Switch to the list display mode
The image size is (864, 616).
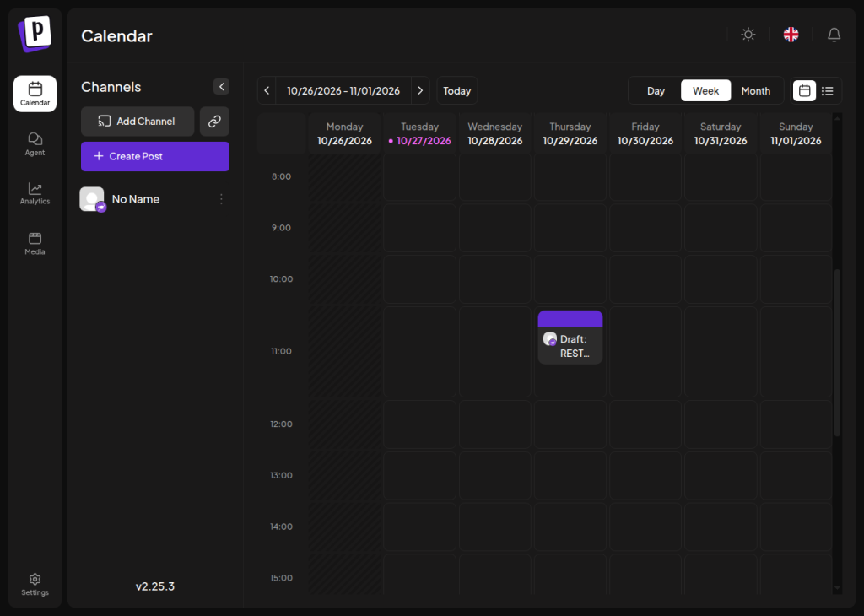[x=828, y=91]
